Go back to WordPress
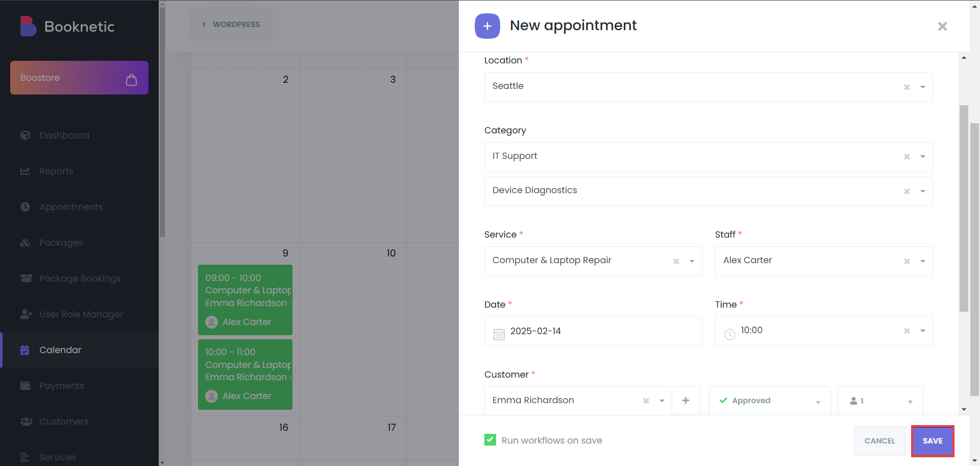 coord(231,25)
